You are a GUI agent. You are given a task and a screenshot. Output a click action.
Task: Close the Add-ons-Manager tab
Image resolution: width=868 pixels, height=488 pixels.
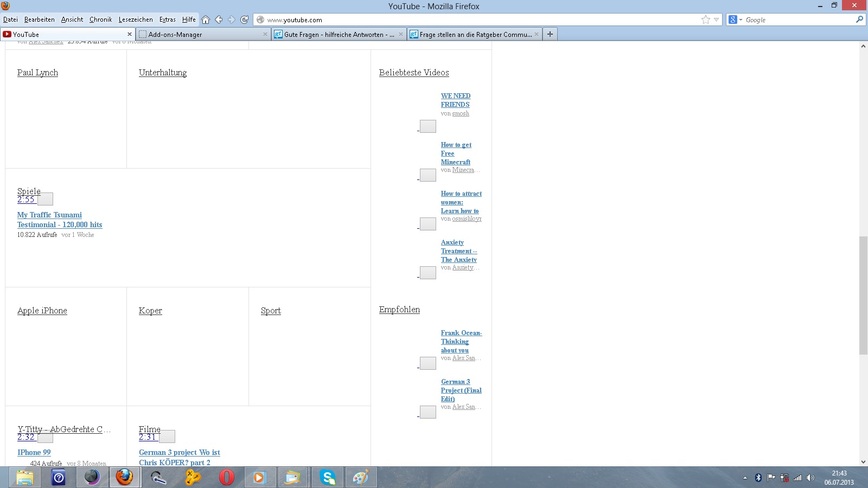point(265,34)
